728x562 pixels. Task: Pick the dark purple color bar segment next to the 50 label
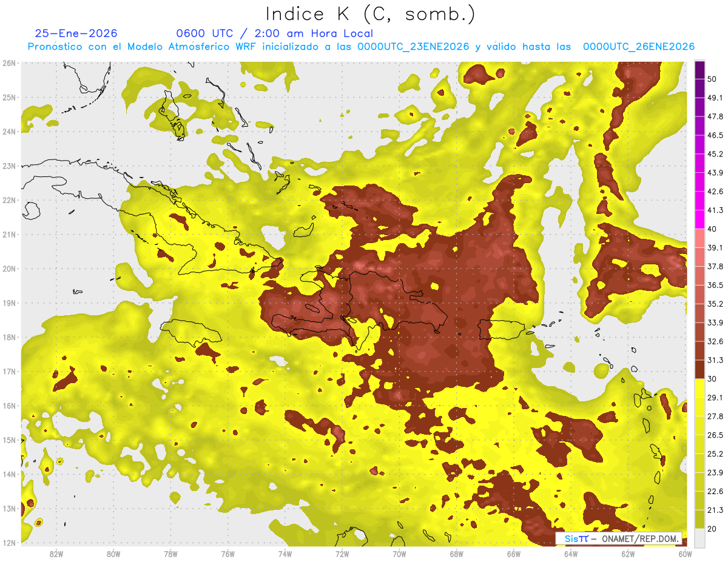pos(699,70)
